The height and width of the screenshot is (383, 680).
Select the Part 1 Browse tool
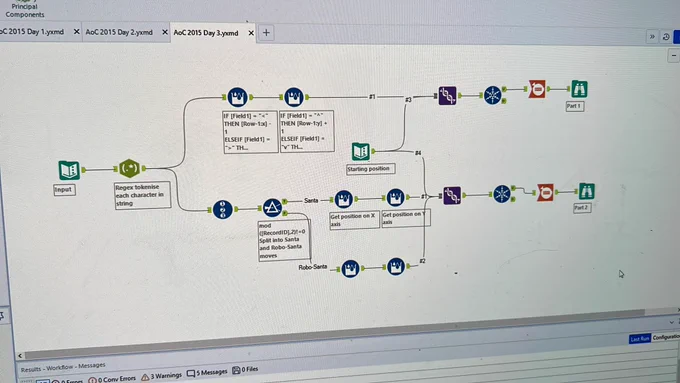[x=579, y=89]
